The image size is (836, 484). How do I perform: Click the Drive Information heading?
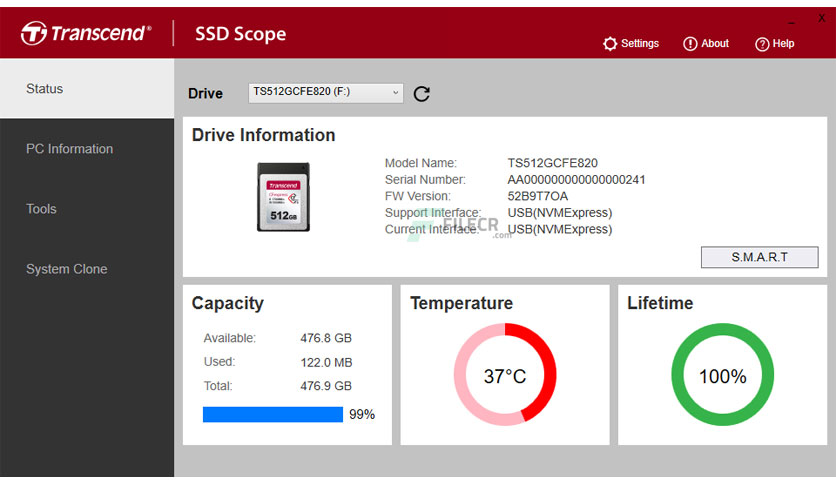(263, 135)
